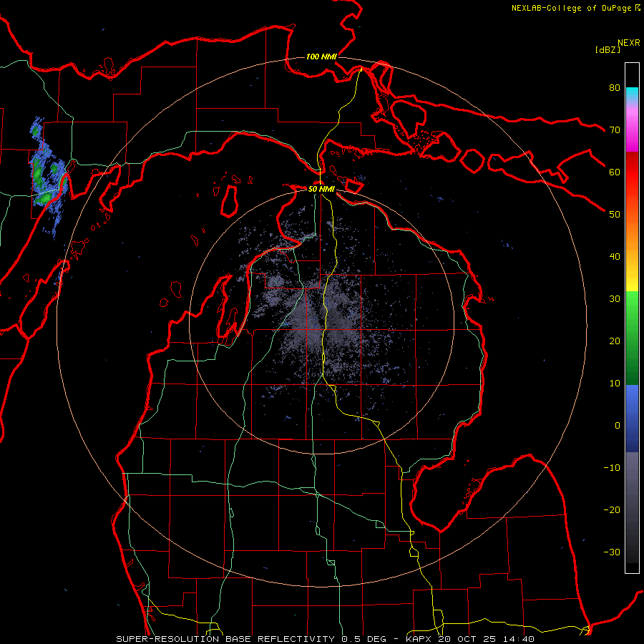Click the 0 value on the dBZ scale

click(x=618, y=426)
